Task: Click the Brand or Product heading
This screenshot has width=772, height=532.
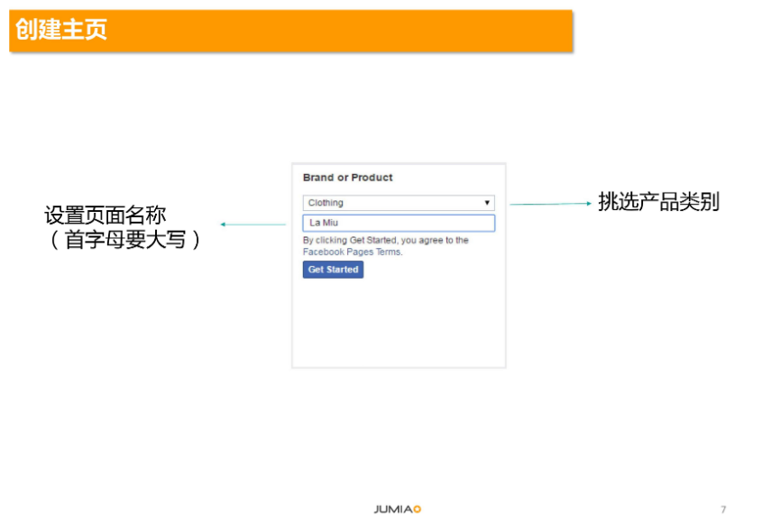Action: click(x=349, y=178)
